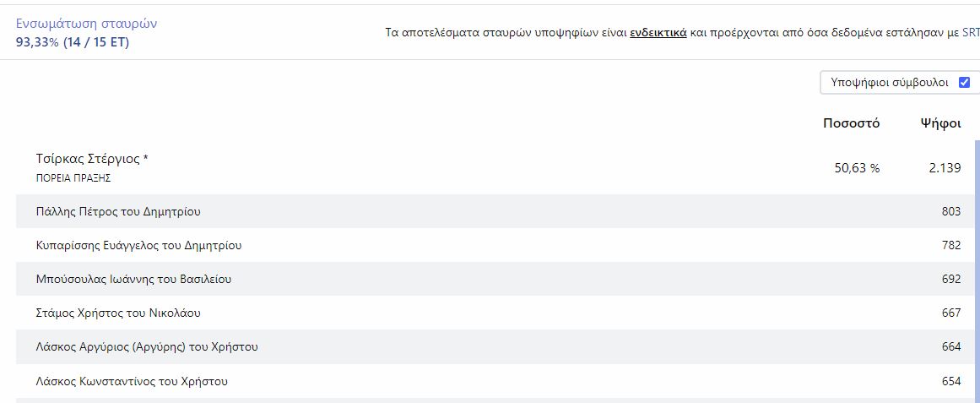Click the 50,63 % percentage value

click(857, 168)
